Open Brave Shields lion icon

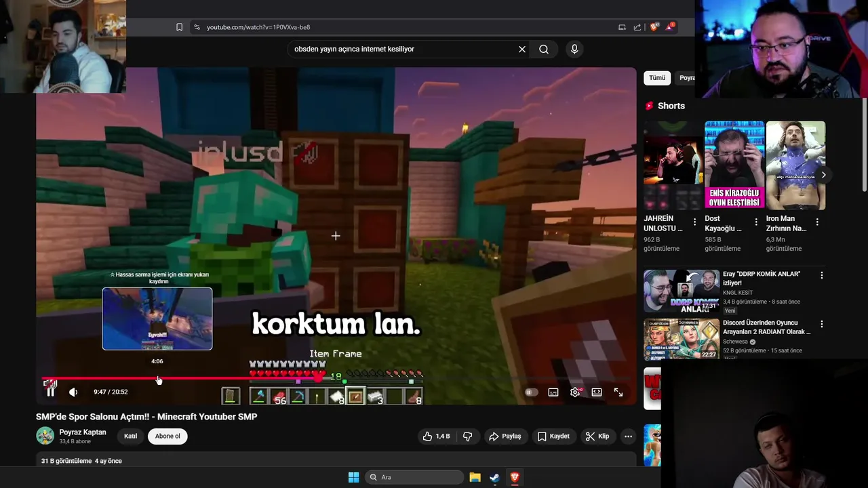click(654, 27)
